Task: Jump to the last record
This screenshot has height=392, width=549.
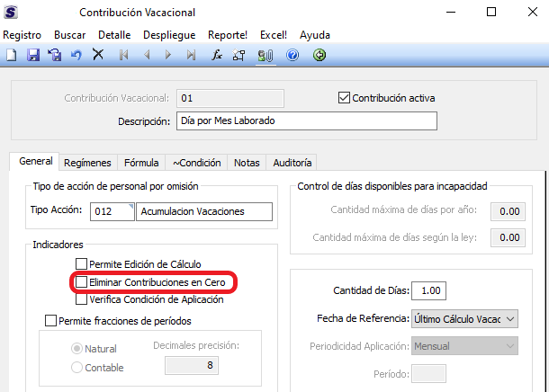Action: click(191, 55)
